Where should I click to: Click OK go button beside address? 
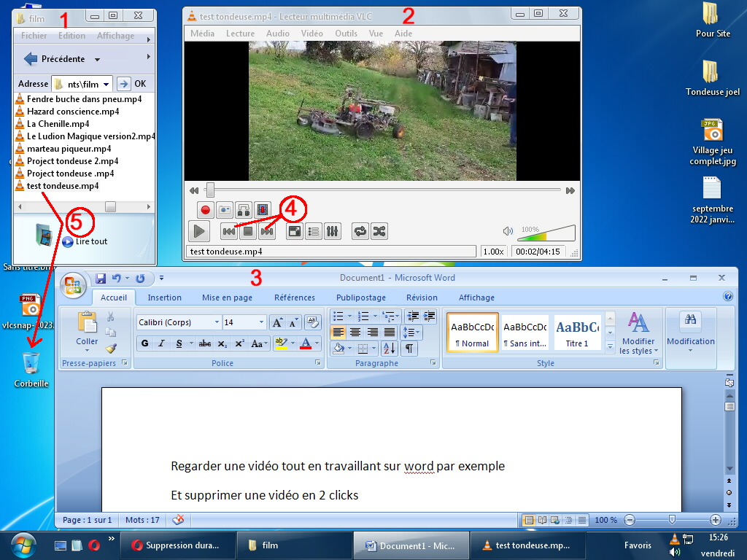coord(131,84)
